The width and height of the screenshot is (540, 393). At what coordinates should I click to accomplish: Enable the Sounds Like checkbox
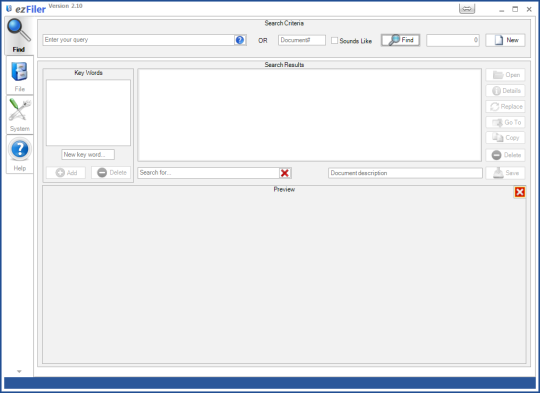(x=334, y=40)
